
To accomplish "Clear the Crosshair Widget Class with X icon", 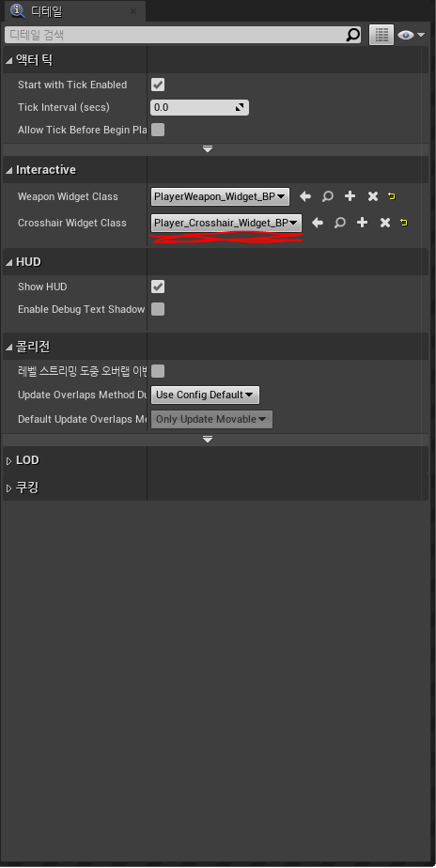I will 385,223.
